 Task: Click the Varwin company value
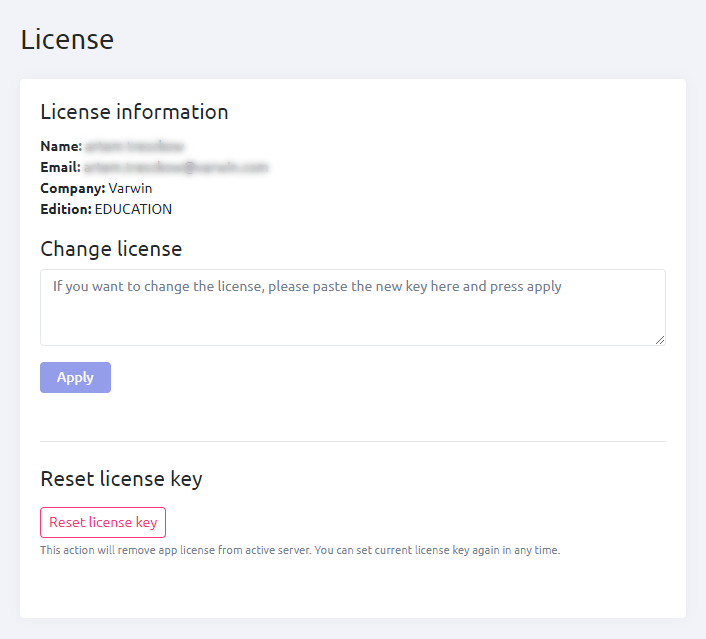[131, 188]
